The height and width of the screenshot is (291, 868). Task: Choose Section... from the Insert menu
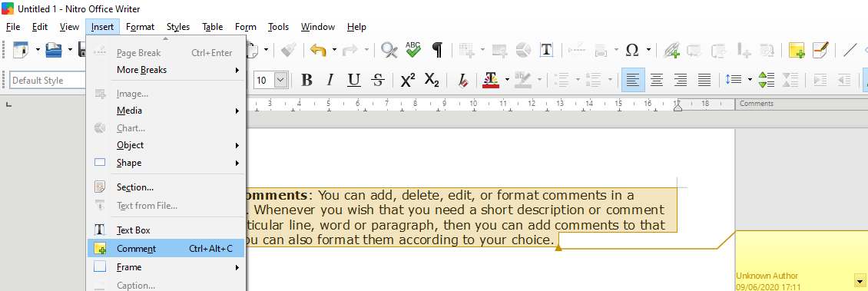click(166, 187)
